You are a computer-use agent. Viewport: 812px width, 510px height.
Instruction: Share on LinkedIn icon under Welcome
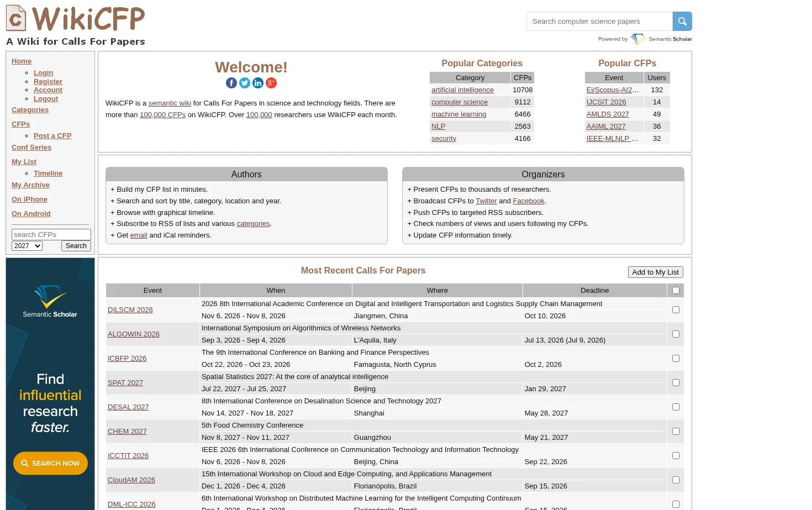point(258,83)
